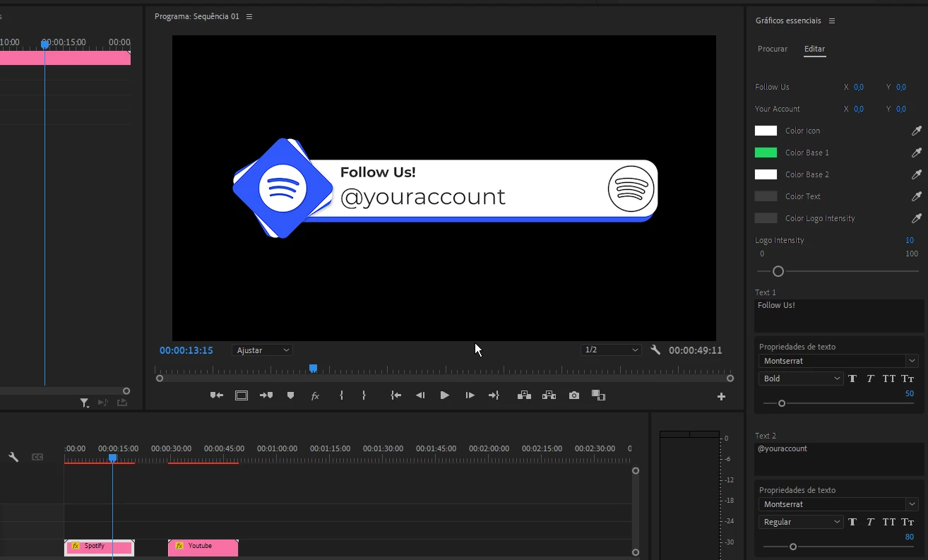The image size is (928, 560).
Task: Go to Out point
Action: click(494, 395)
